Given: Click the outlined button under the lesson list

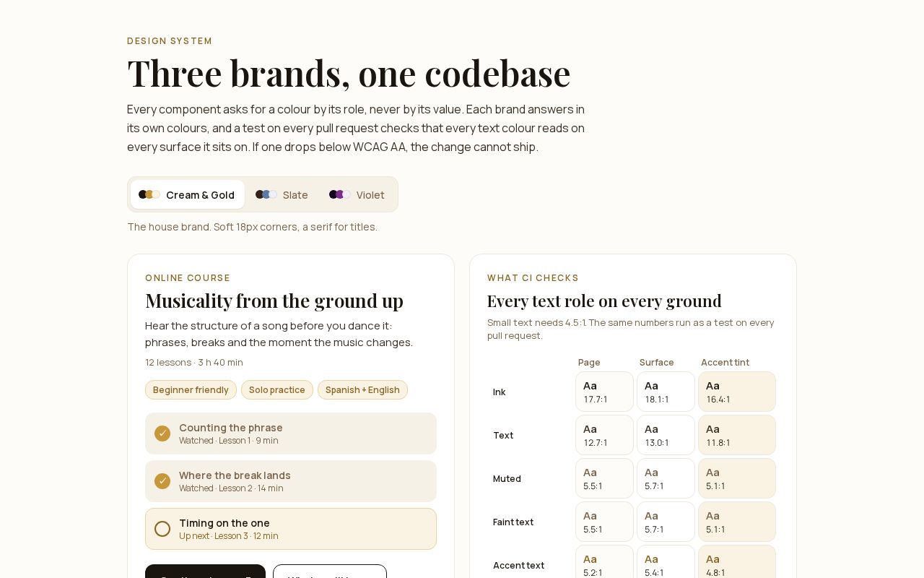Looking at the screenshot, I should (x=330, y=571).
